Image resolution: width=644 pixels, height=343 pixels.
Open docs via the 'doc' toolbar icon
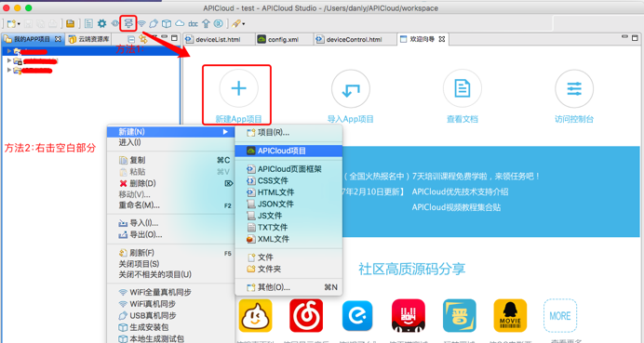[193, 24]
